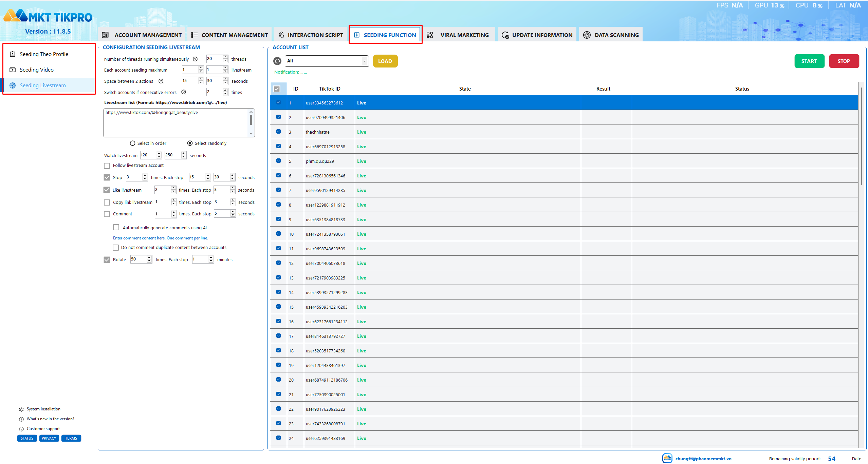Click the Seeding Function tab icon

pos(357,35)
